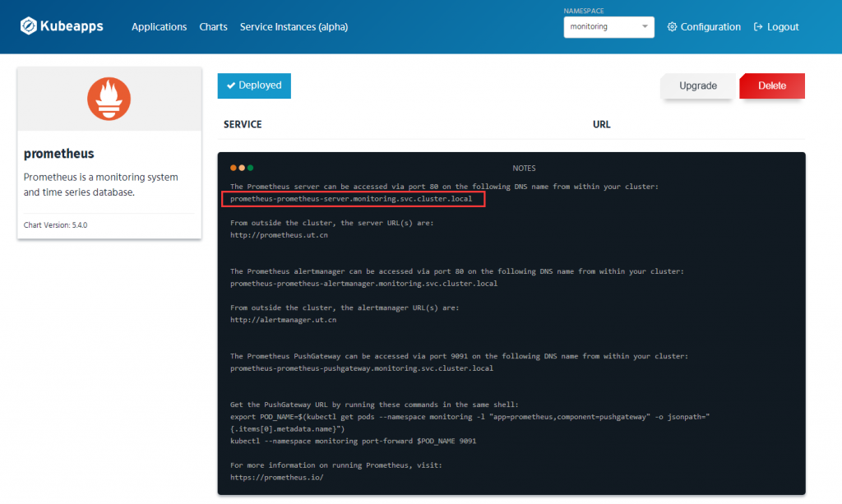Screen dimensions: 842x504
Task: Click the Logout arrow icon
Action: 758,27
